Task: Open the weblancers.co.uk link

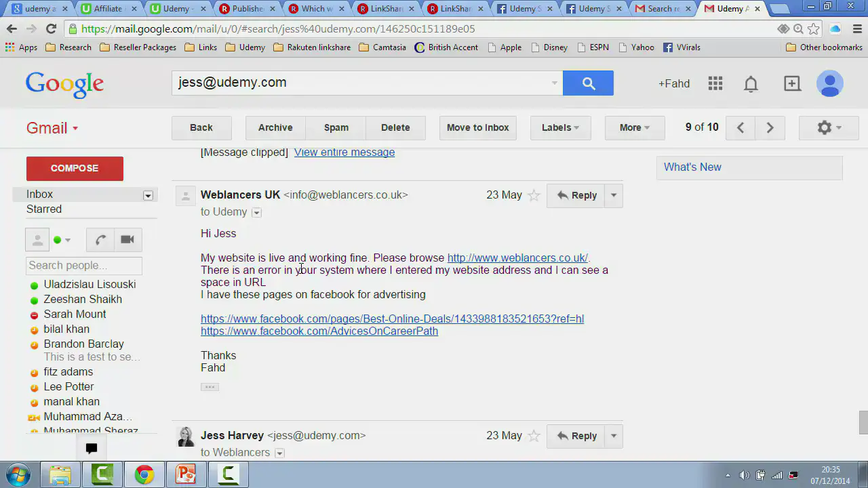Action: (x=517, y=258)
